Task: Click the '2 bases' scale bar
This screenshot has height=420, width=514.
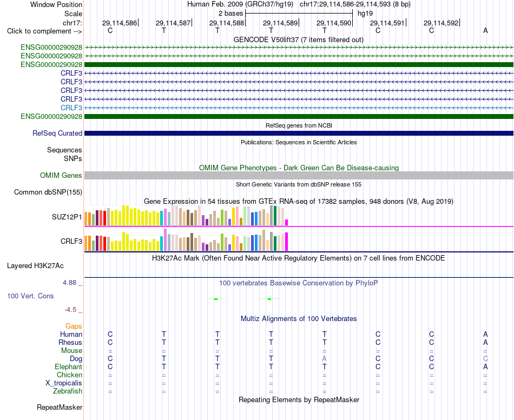Action: click(x=299, y=14)
